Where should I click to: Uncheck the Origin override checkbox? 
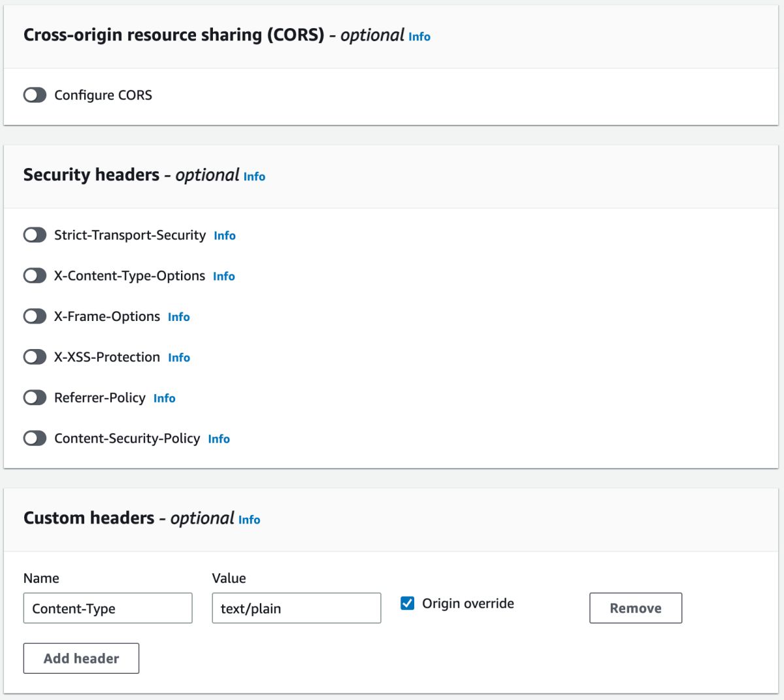click(x=407, y=603)
